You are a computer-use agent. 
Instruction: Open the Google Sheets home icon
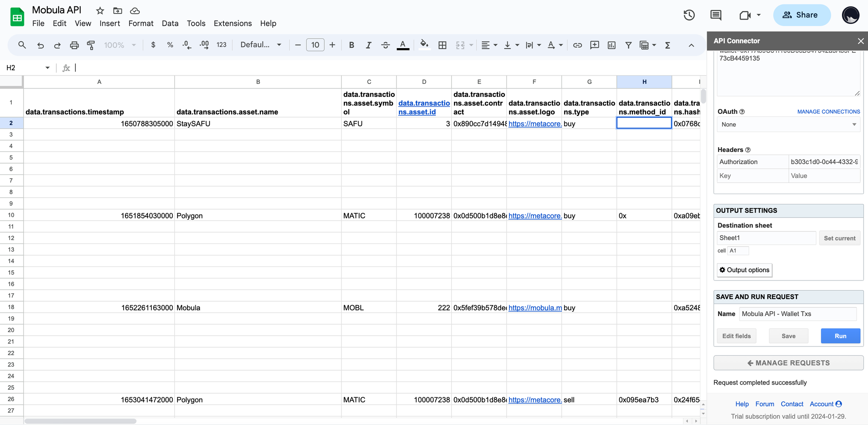click(x=17, y=17)
